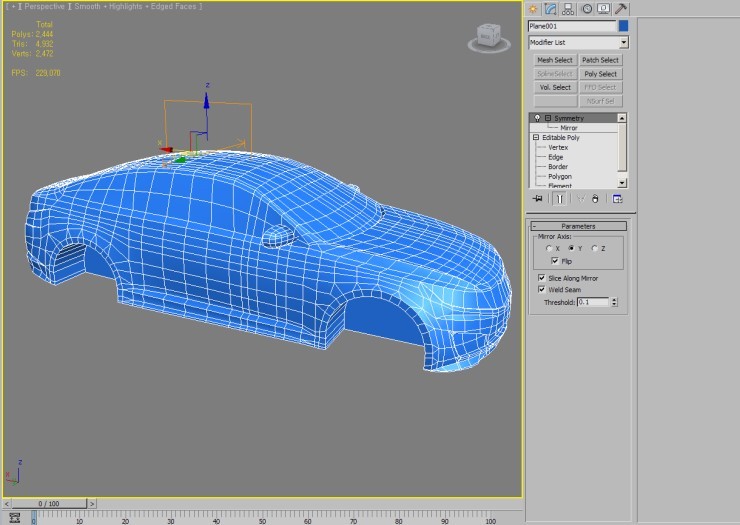Click the Mesh Select button
The height and width of the screenshot is (525, 740).
tap(555, 60)
